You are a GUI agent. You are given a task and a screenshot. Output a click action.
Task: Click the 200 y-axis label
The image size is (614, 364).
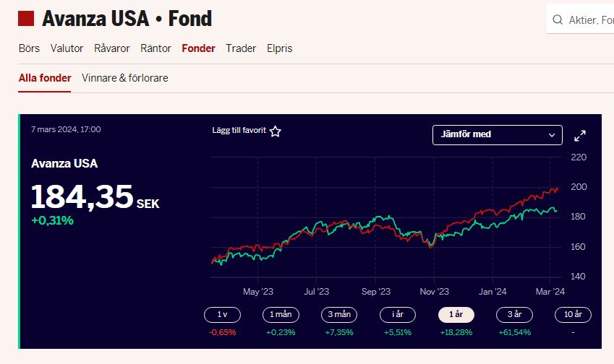click(x=579, y=187)
